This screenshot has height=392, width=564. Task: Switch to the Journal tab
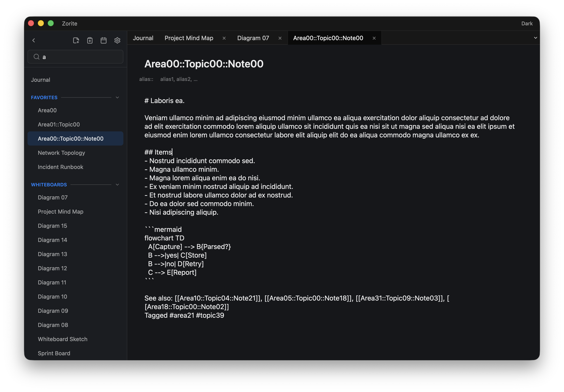tap(143, 38)
